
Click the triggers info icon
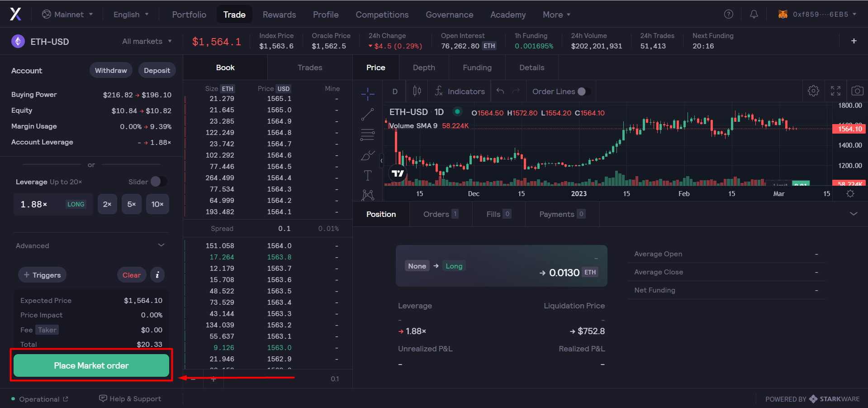(x=157, y=275)
